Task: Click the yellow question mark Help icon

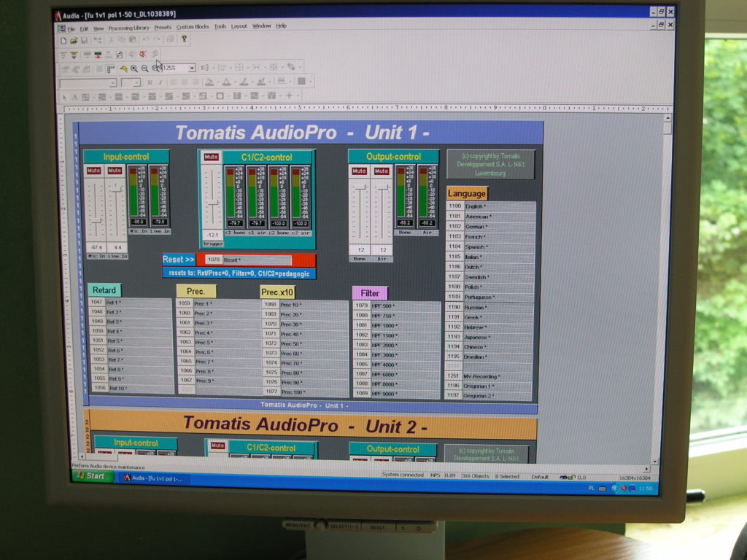Action: coord(184,39)
